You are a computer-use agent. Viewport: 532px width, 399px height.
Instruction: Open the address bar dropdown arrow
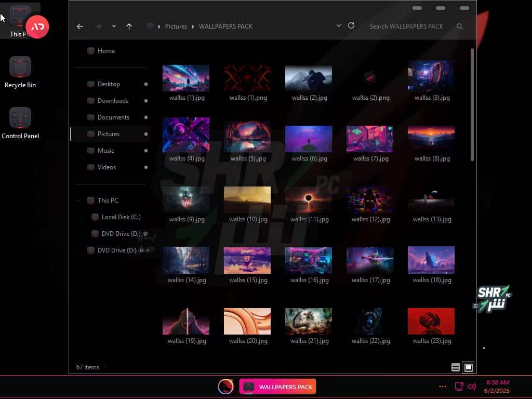pos(339,25)
